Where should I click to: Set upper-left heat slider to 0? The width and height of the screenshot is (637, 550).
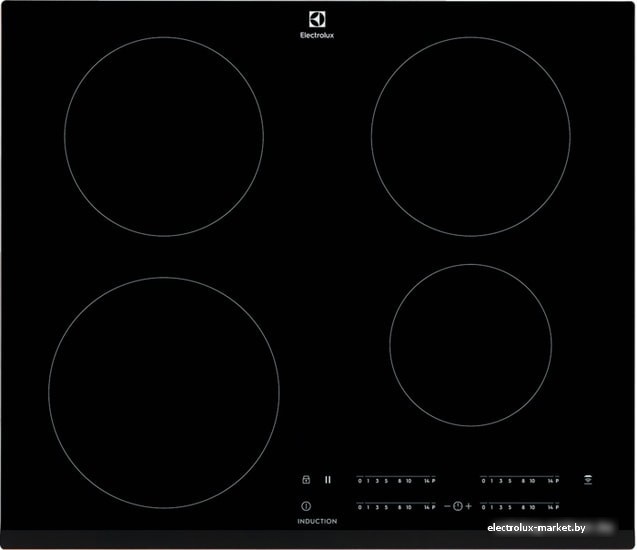click(x=360, y=481)
